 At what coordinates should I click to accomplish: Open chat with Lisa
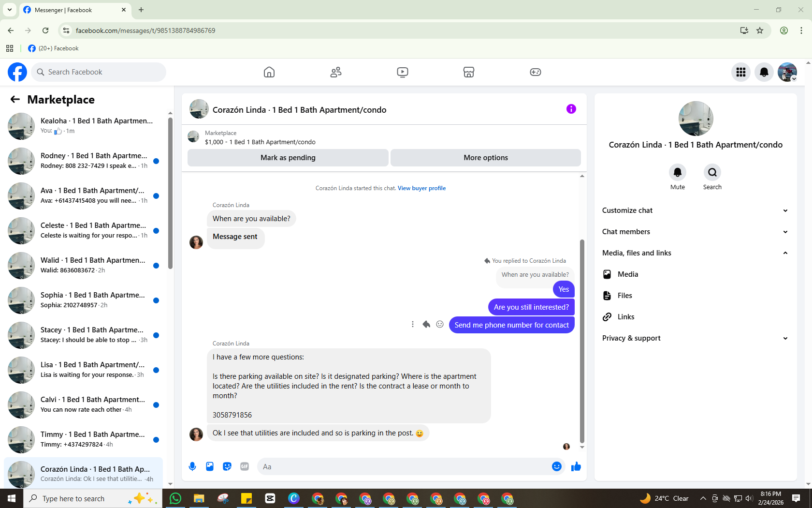coord(83,370)
